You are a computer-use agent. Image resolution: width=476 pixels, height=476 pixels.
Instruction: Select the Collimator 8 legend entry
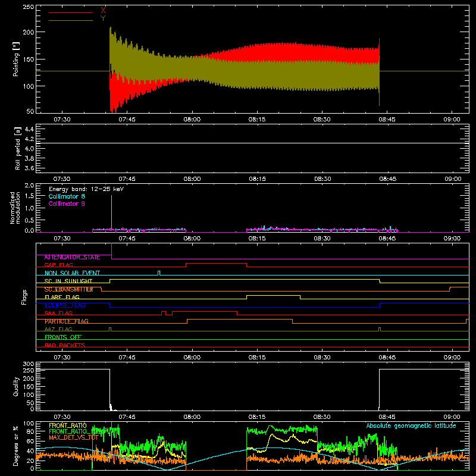point(67,196)
